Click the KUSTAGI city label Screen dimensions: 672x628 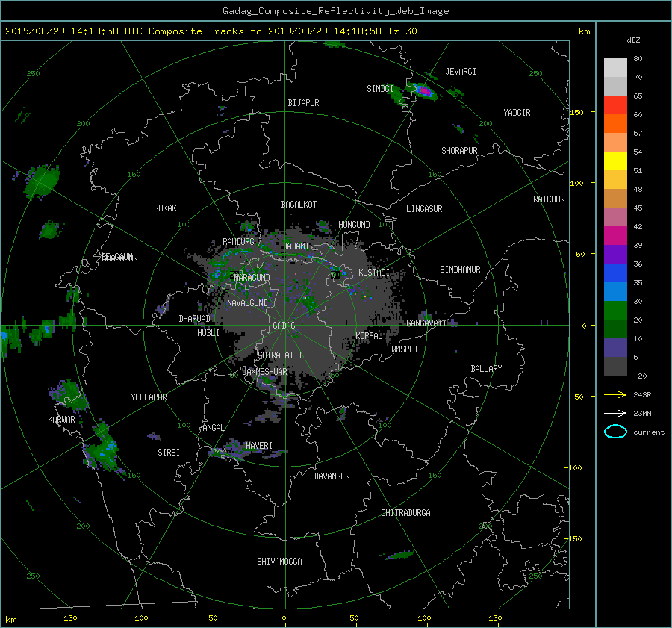coord(374,273)
